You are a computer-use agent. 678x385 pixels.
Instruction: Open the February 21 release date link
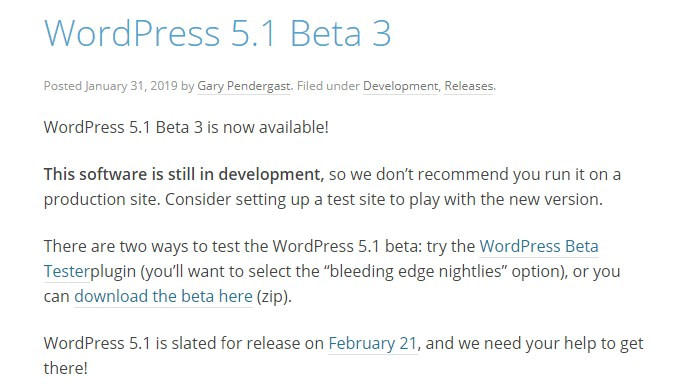point(372,343)
